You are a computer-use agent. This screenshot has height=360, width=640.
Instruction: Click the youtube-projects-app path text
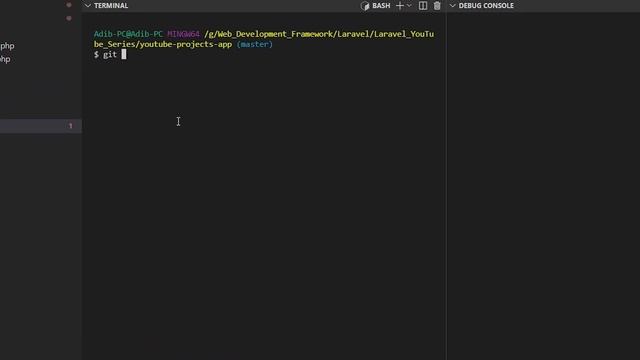pyautogui.click(x=186, y=44)
